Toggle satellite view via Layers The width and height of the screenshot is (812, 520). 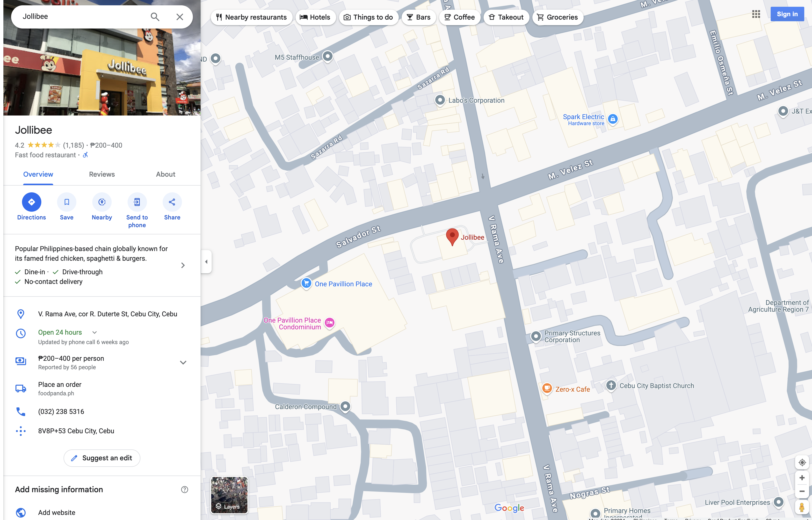coord(229,495)
